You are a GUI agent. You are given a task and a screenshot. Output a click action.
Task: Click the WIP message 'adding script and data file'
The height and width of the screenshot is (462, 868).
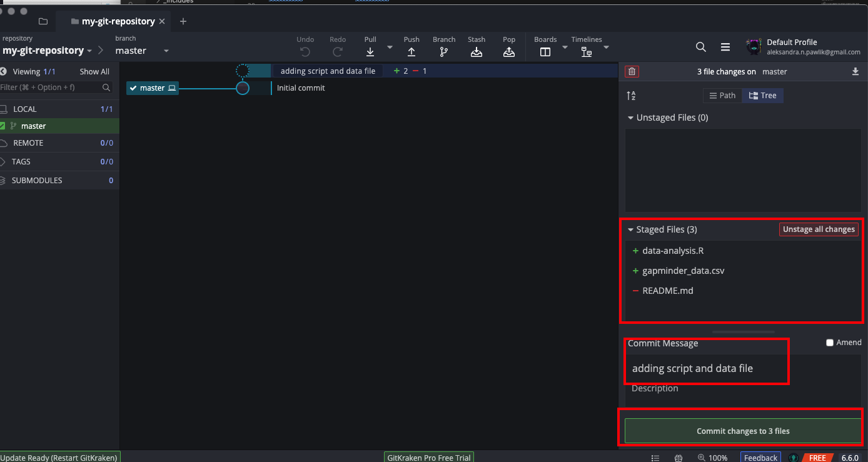328,71
